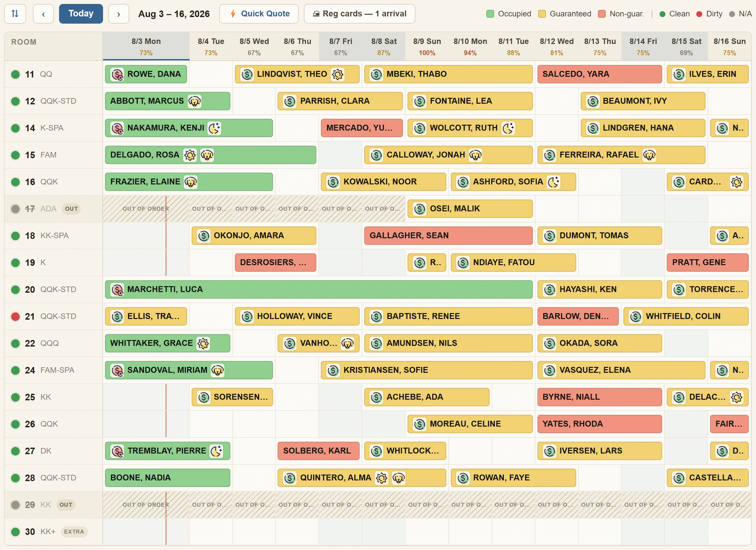Click moon icon on NAKAMURA, KENJI booking
756x550 pixels.
[x=214, y=128]
